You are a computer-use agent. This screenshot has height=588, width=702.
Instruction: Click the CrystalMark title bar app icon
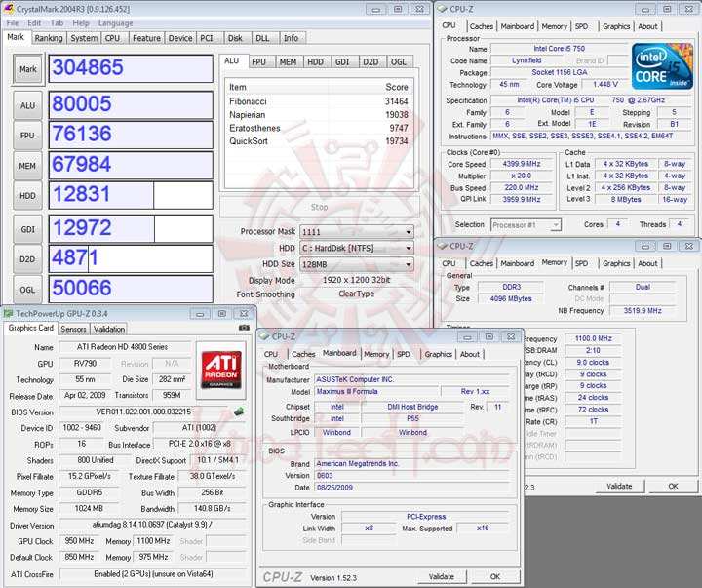tap(9, 9)
